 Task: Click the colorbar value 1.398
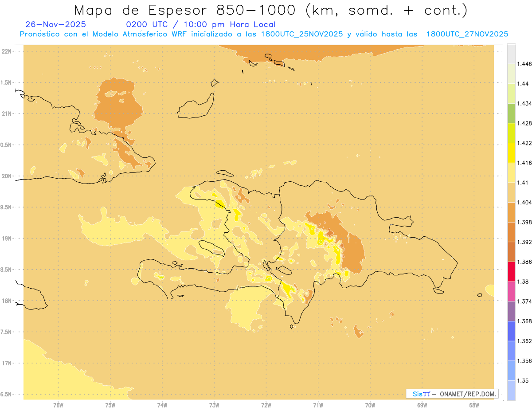(524, 222)
